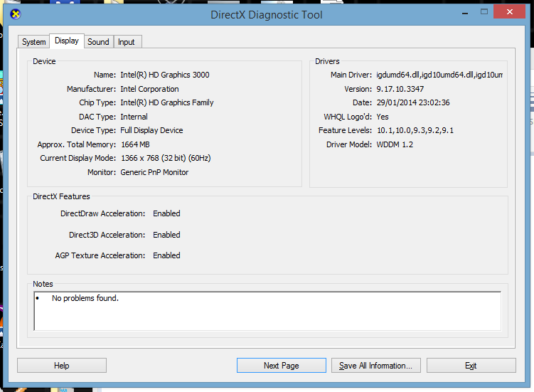Click the Intel(R) HD Graphics 3000 name
This screenshot has width=534, height=392.
tap(165, 75)
